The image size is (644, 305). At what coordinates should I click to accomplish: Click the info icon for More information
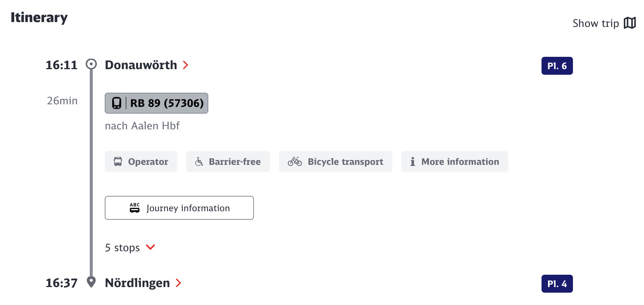413,161
